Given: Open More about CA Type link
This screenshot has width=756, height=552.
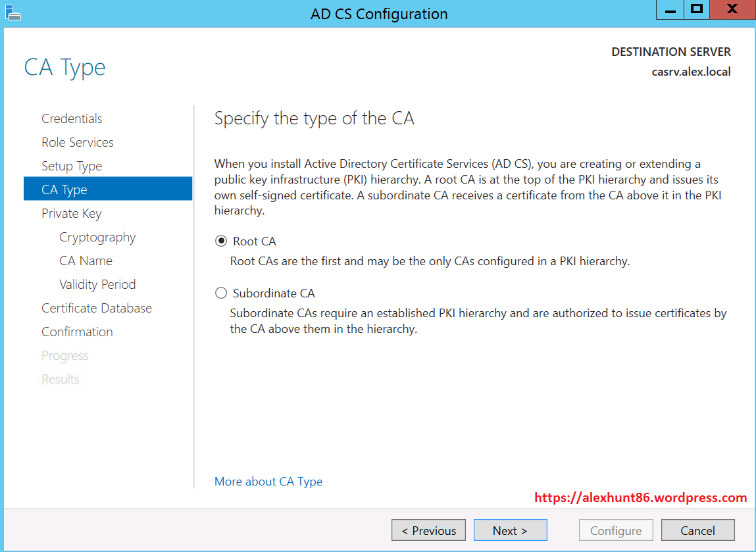Looking at the screenshot, I should tap(268, 482).
